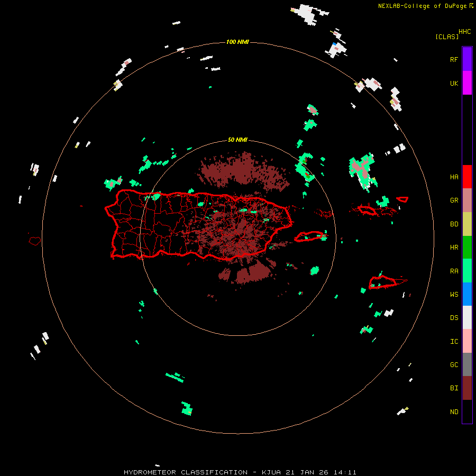Click the RF legend label

coord(454,59)
